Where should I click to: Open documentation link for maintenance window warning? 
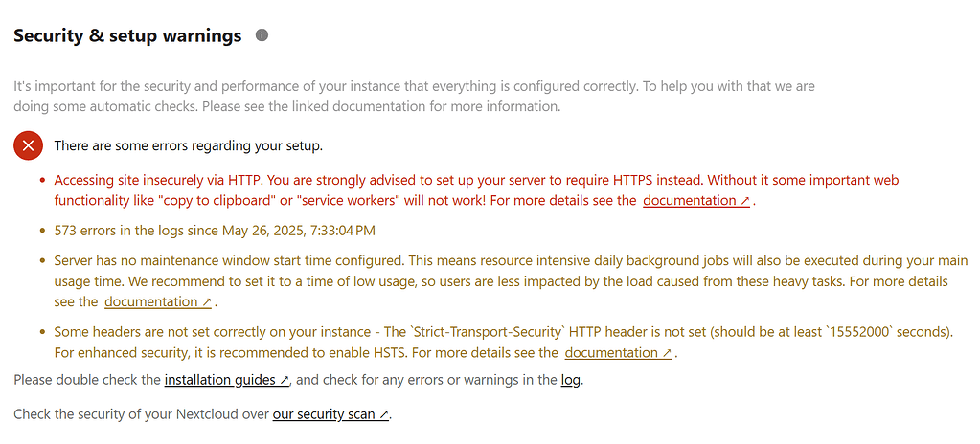click(x=158, y=302)
